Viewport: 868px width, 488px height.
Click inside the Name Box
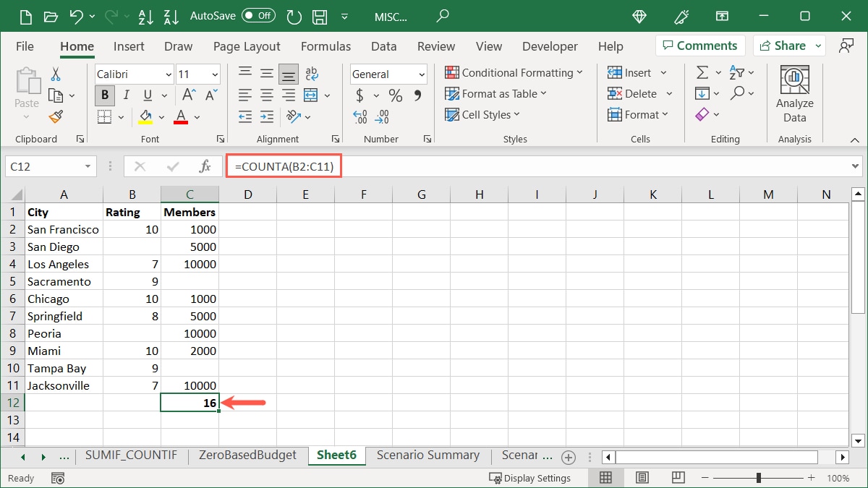45,166
